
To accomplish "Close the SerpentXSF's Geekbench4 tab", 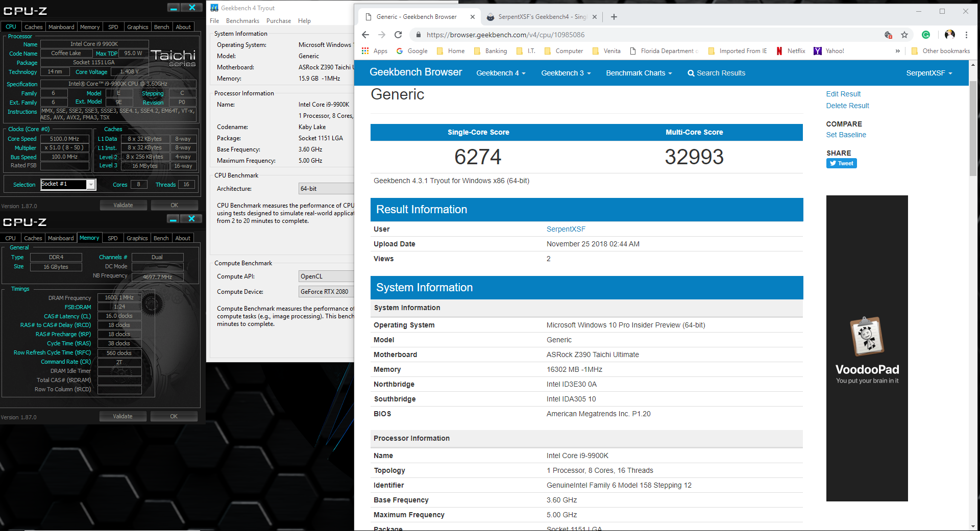I will (x=595, y=17).
